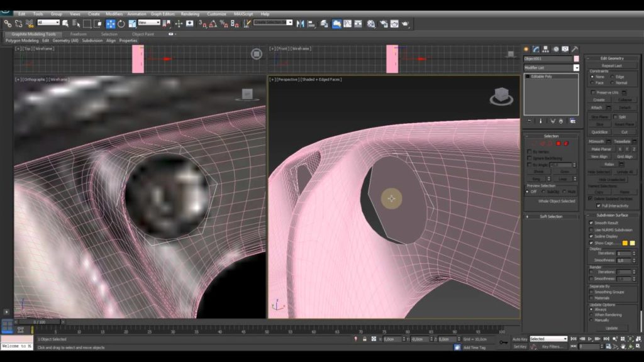The height and width of the screenshot is (362, 644).
Task: Switch to the Freeform ribbon tab
Action: point(79,34)
